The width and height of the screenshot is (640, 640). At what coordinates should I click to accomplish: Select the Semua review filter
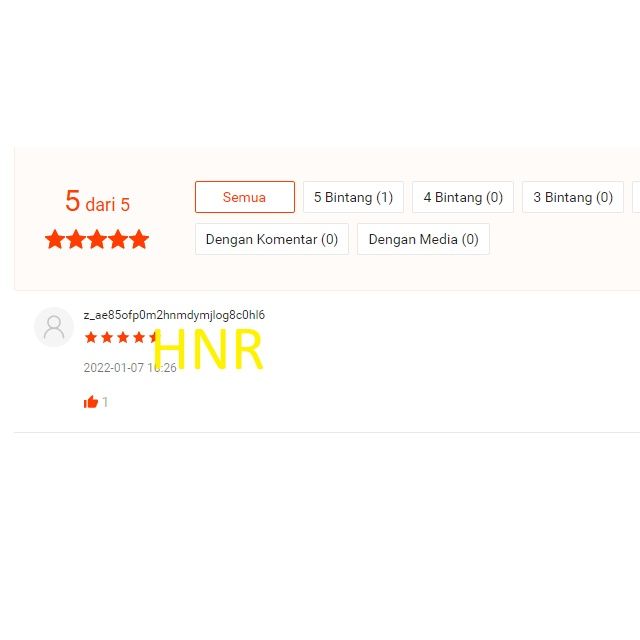245,197
